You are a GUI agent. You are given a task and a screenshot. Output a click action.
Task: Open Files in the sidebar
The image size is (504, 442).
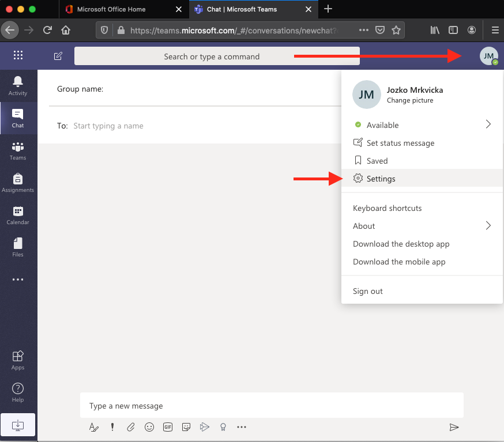click(18, 247)
